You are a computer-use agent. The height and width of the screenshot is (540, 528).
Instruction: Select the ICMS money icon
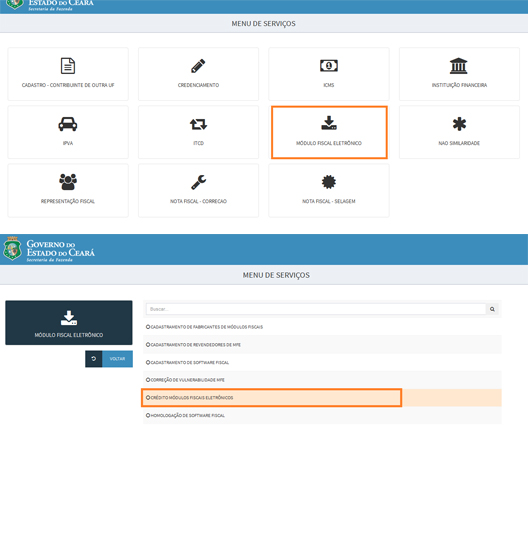pyautogui.click(x=329, y=65)
